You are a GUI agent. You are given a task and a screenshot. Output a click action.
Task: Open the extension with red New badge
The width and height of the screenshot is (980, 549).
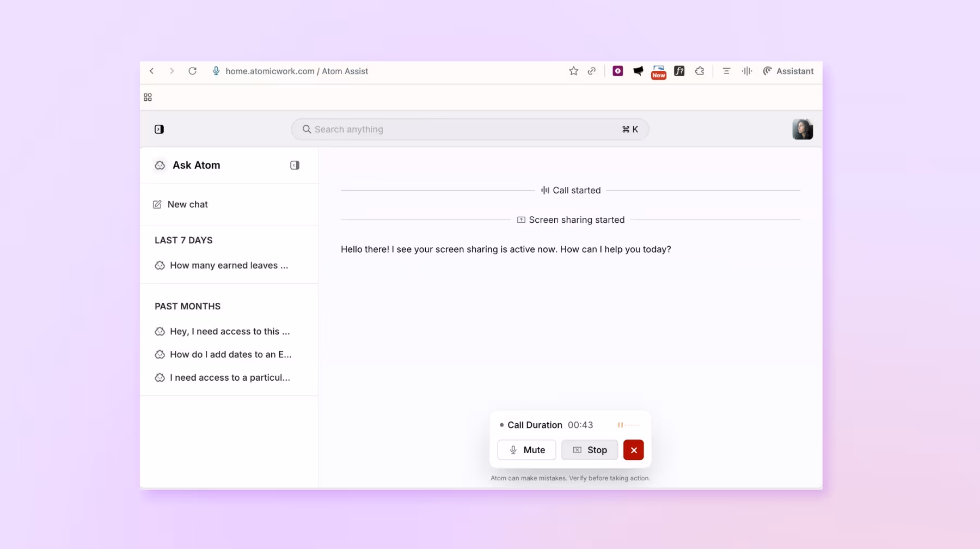click(659, 72)
